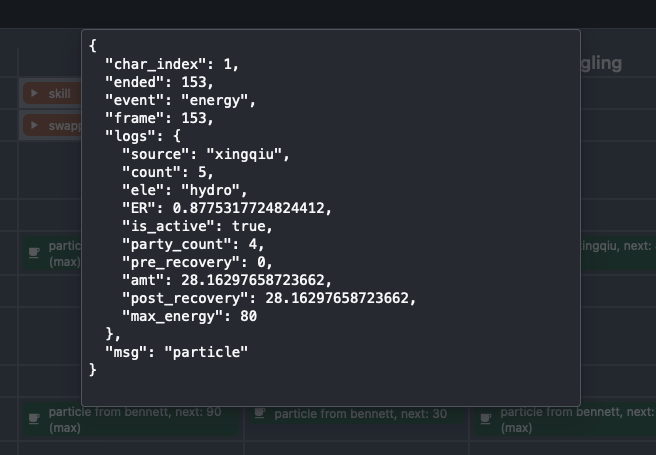Image resolution: width=656 pixels, height=455 pixels.
Task: Click the cup icon on the last bennett particle entry
Action: coord(485,418)
